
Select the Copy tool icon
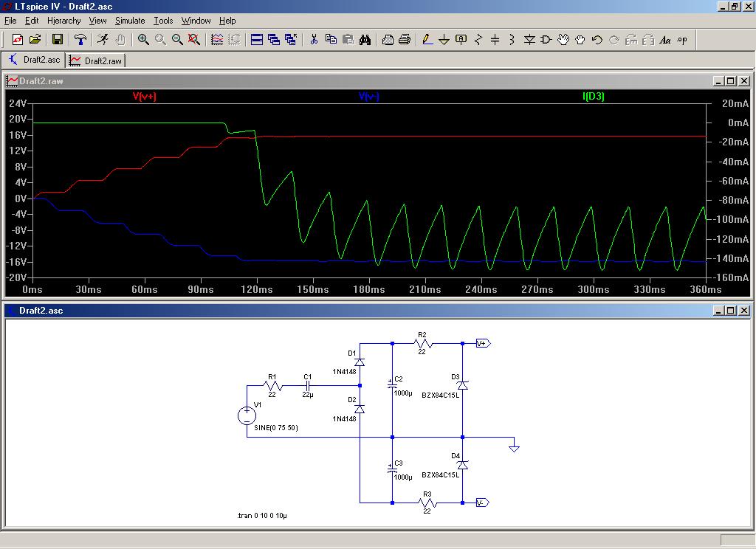point(331,40)
